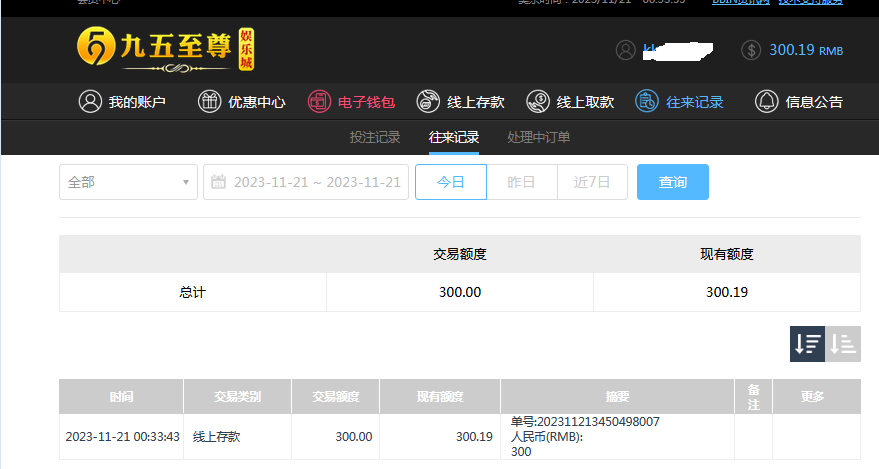This screenshot has width=879, height=469.
Task: Click the 线上取款 withdrawal icon
Action: [538, 102]
